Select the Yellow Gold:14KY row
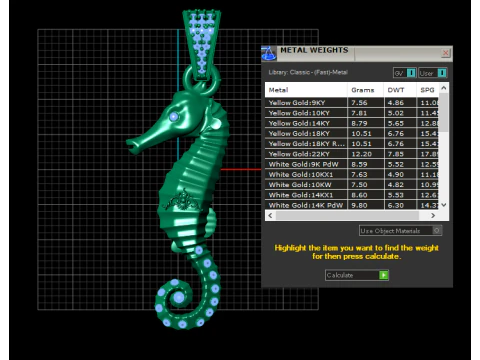 (x=352, y=123)
